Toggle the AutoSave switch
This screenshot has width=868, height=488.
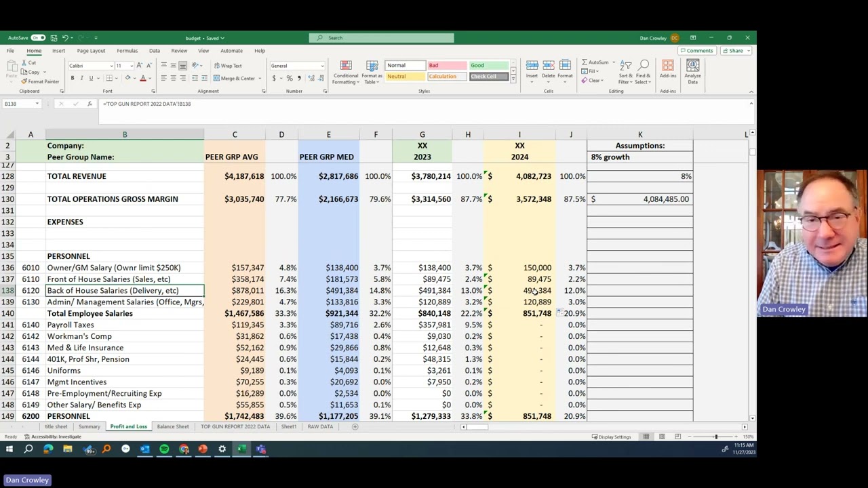point(38,38)
